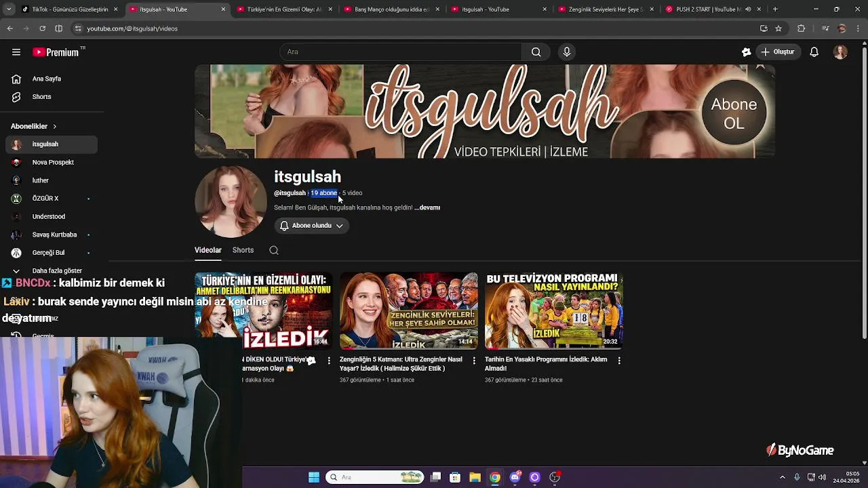Bookmark this page with the star icon

tap(778, 28)
